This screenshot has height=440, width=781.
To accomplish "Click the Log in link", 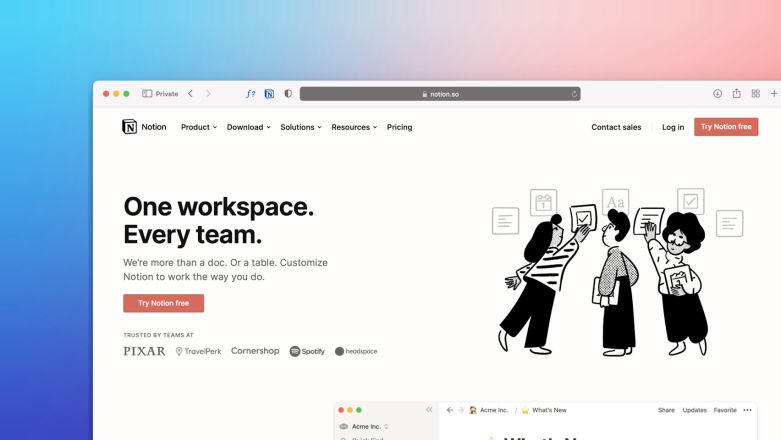I will [x=673, y=127].
